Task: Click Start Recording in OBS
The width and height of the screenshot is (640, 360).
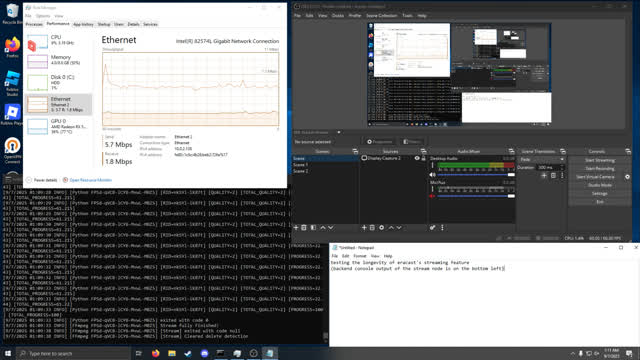Action: (x=600, y=169)
